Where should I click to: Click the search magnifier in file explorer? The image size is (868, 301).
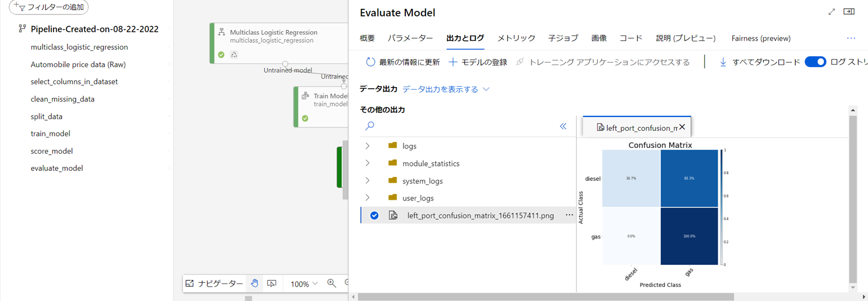[369, 126]
